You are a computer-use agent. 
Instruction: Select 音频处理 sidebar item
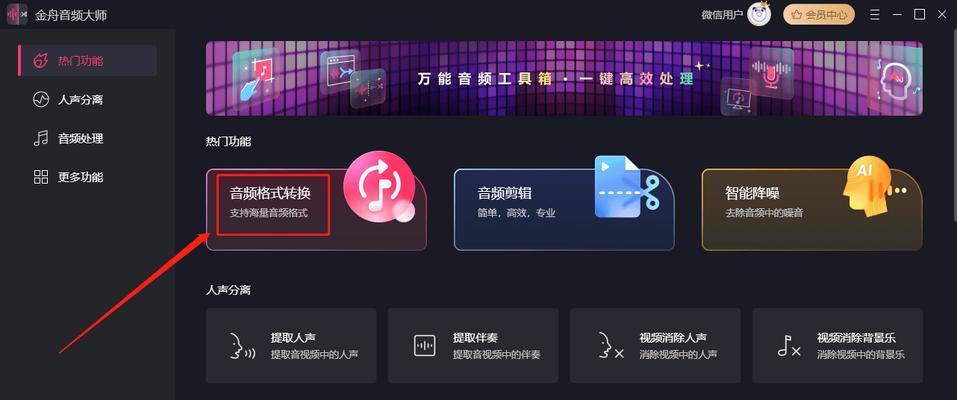(x=87, y=139)
